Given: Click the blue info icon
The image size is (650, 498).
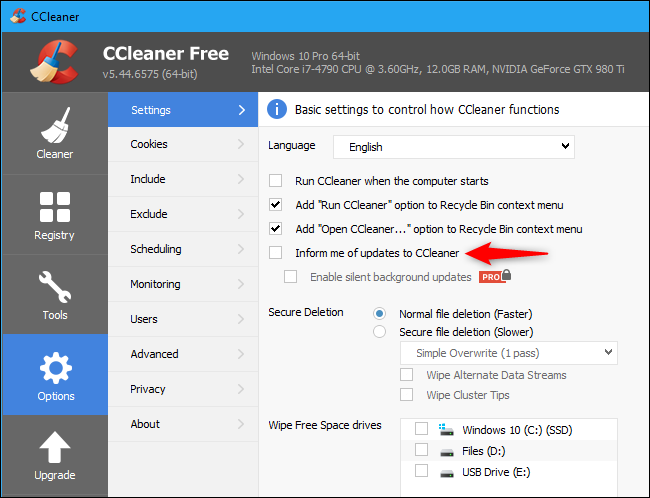Looking at the screenshot, I should point(277,109).
